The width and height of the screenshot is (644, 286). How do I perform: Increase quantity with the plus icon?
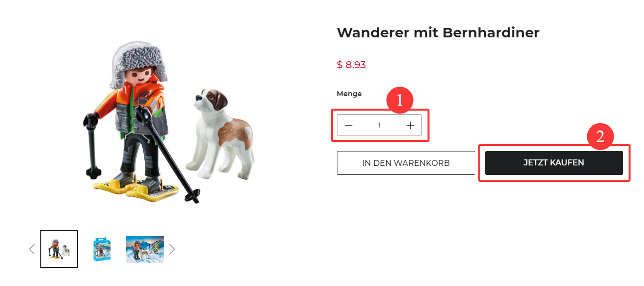click(410, 125)
